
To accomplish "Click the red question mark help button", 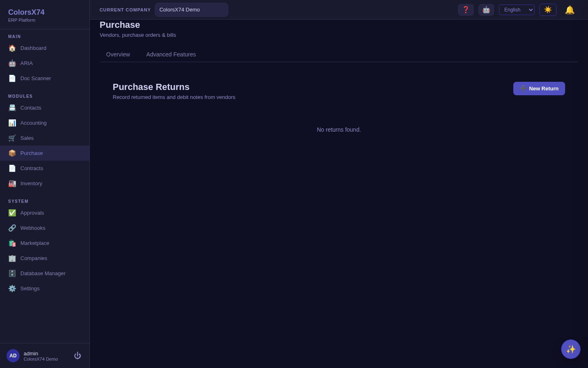I will (x=466, y=10).
